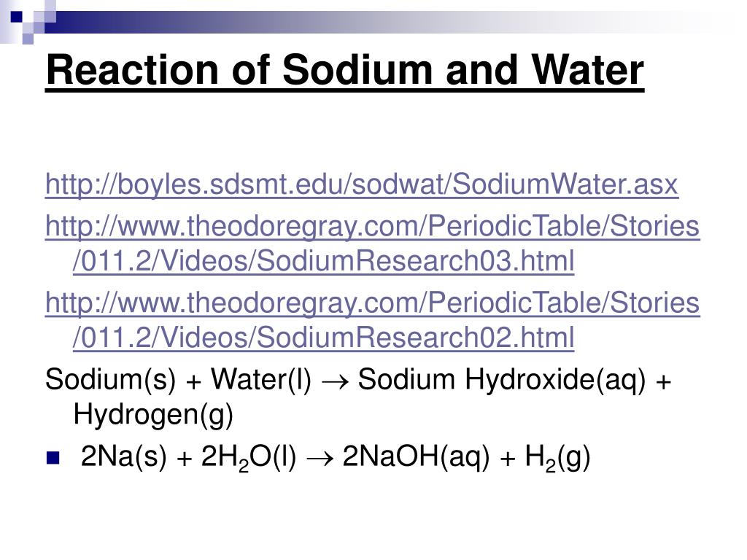
Task: Click the blue square bullet before 2Na(s)
Action: click(53, 458)
